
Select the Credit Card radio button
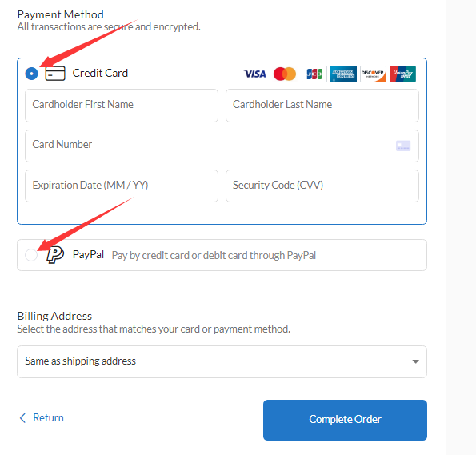pyautogui.click(x=31, y=74)
